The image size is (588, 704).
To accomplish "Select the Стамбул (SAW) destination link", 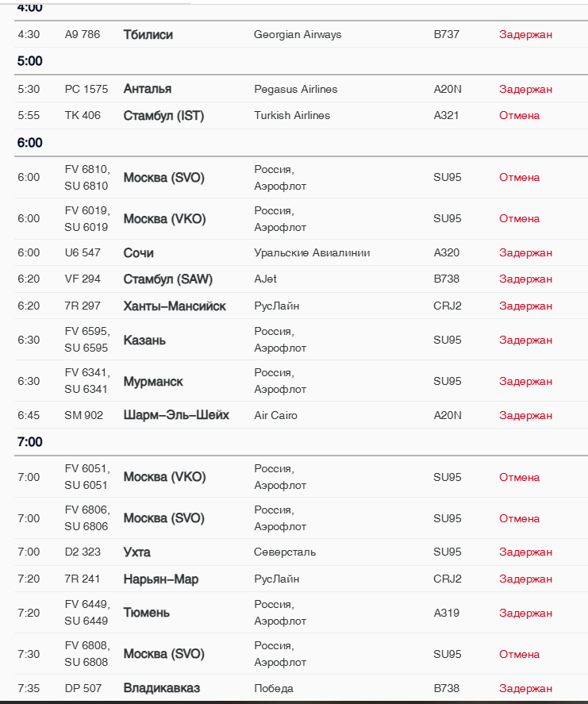I will [x=167, y=279].
